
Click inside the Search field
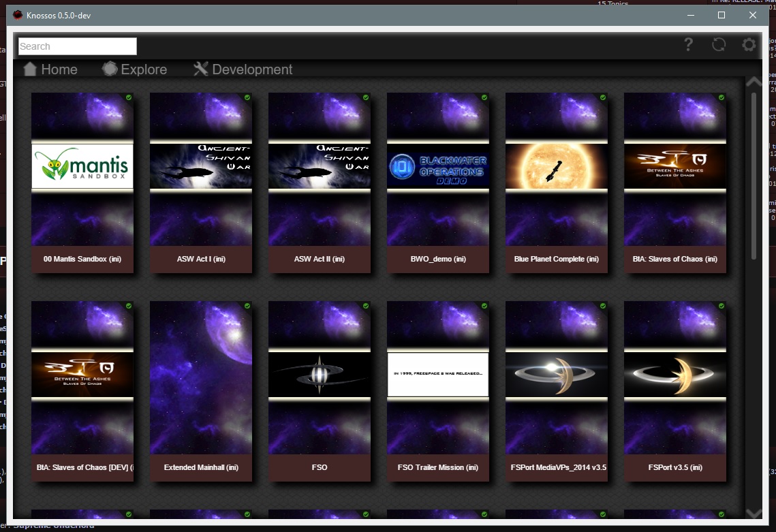point(77,46)
